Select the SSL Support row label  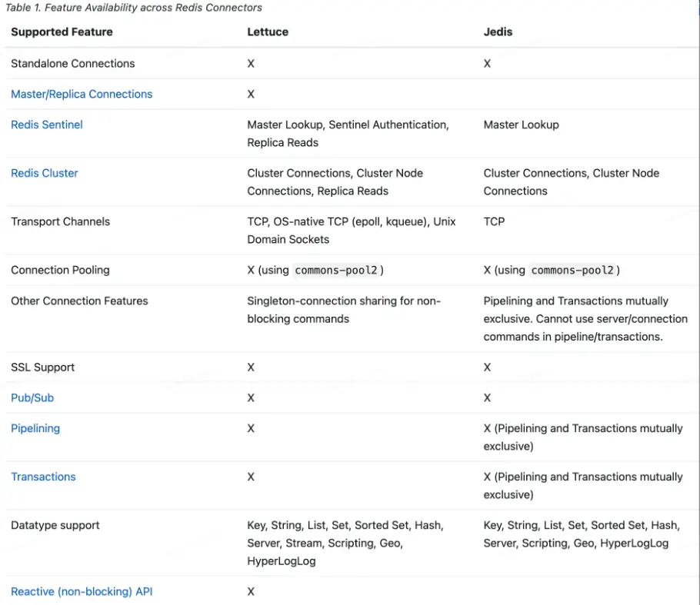43,367
